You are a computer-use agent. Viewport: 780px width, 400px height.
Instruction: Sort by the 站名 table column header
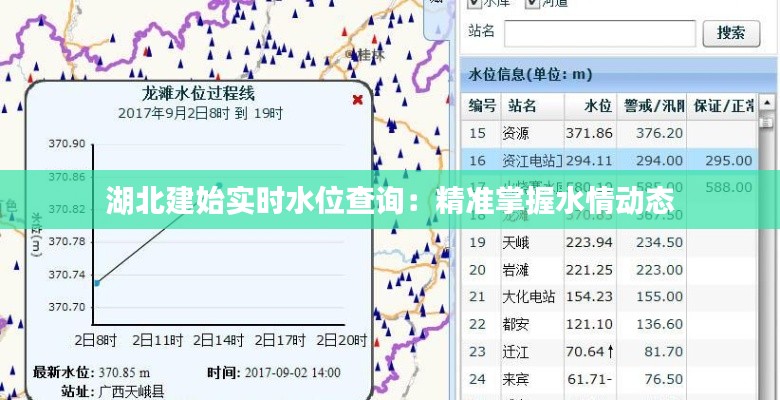532,105
